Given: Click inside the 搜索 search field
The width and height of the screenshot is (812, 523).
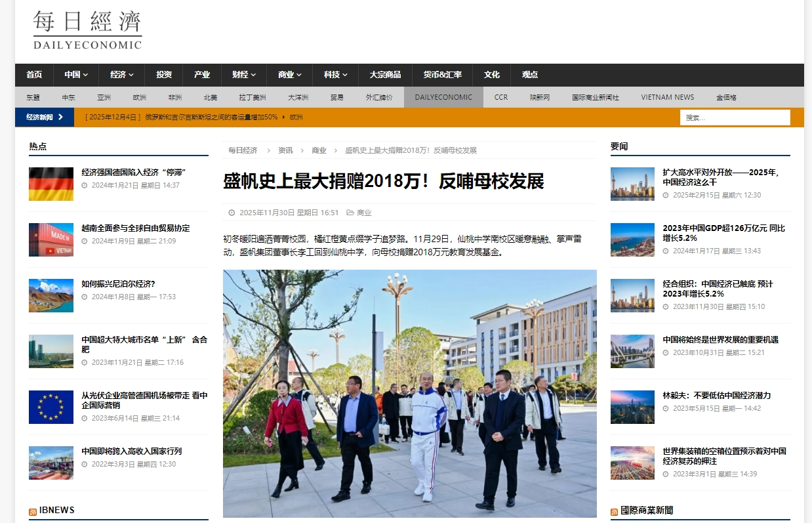Looking at the screenshot, I should 735,117.
